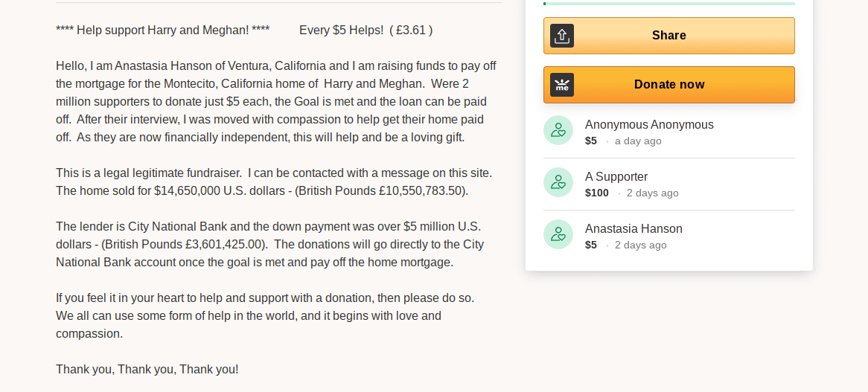Select the Anonymous Anonymous donor name

pos(649,124)
